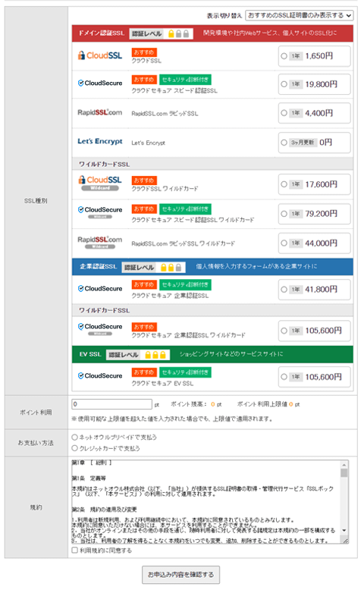This screenshot has height=590, width=364.
Task: Click the SSL種別 row label
Action: [x=36, y=201]
